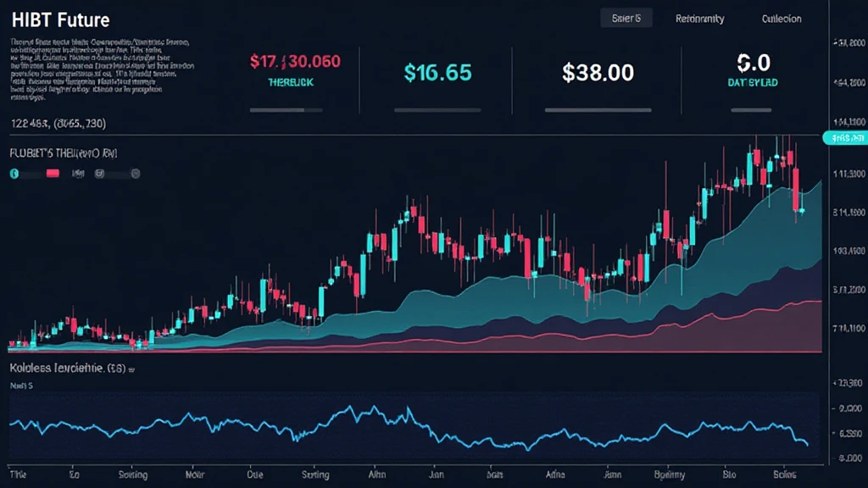Click the small gray label between legend icons
Image resolution: width=868 pixels, height=488 pixels.
[x=78, y=174]
